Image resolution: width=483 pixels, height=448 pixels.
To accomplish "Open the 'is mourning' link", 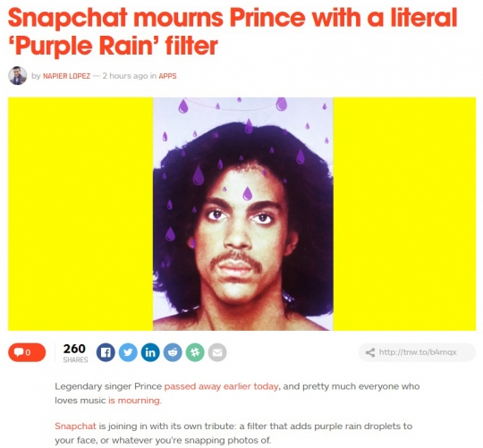I will coord(134,401).
